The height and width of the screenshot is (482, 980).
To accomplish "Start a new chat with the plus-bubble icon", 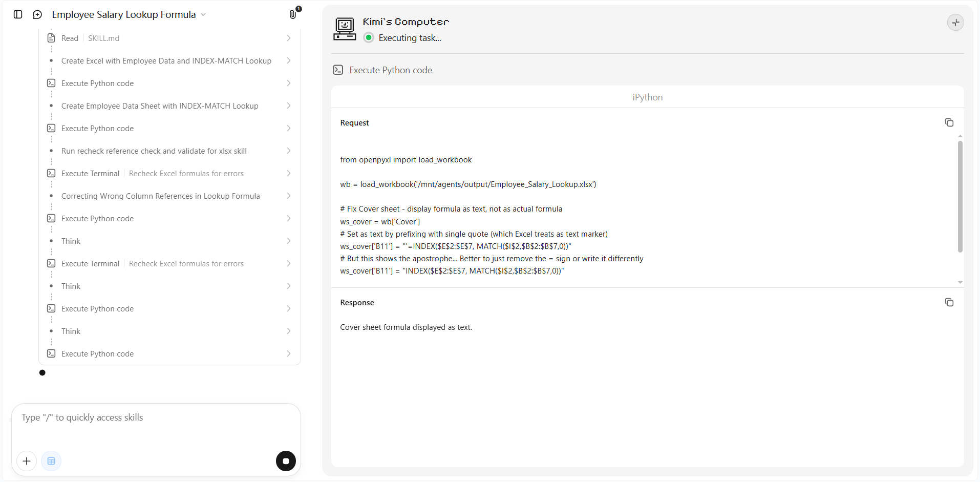I will pyautogui.click(x=37, y=14).
